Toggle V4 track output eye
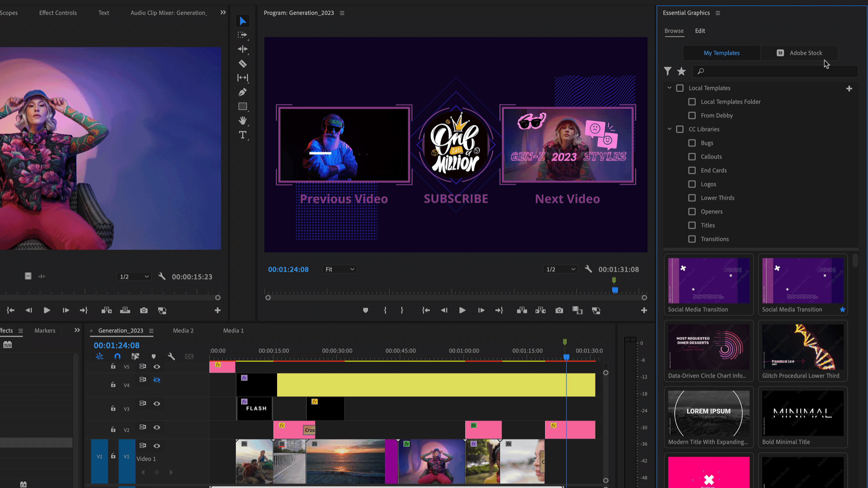 [x=157, y=380]
